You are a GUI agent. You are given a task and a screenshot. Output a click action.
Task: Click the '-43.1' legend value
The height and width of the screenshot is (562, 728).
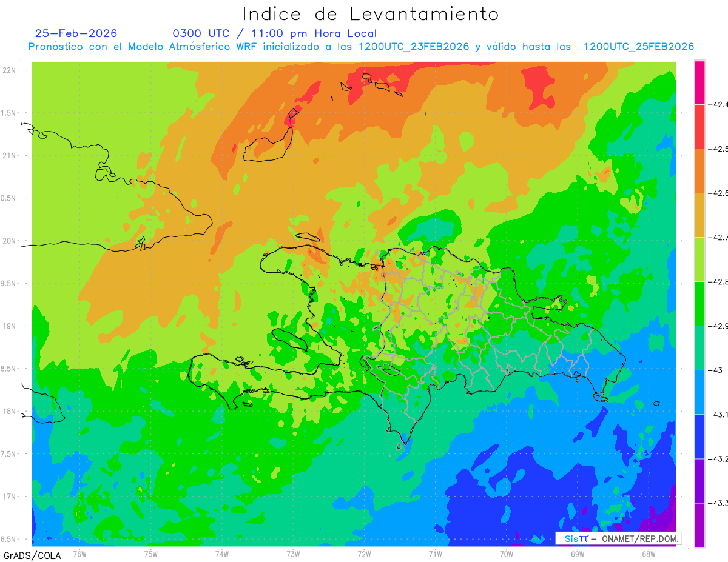pyautogui.click(x=719, y=414)
